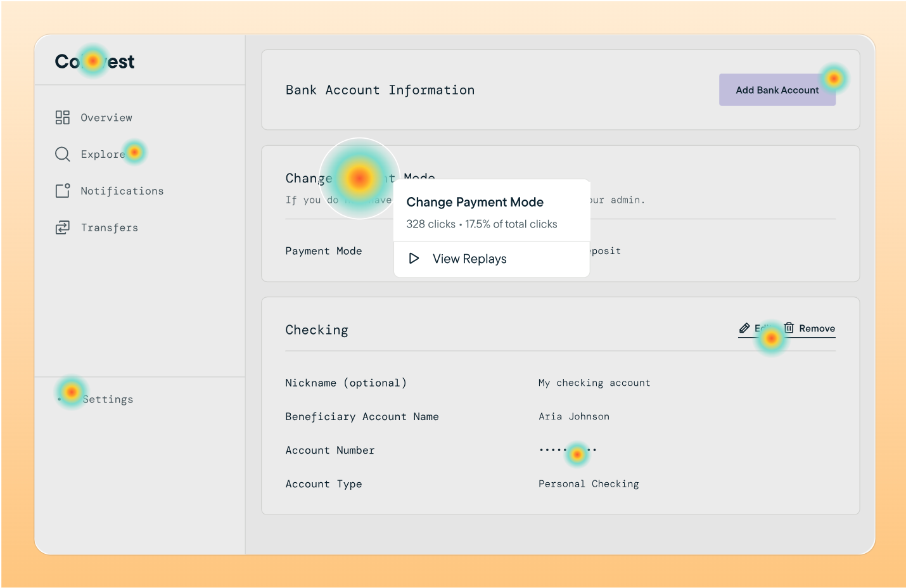This screenshot has height=588, width=906.
Task: Open the Overview page
Action: tap(106, 118)
